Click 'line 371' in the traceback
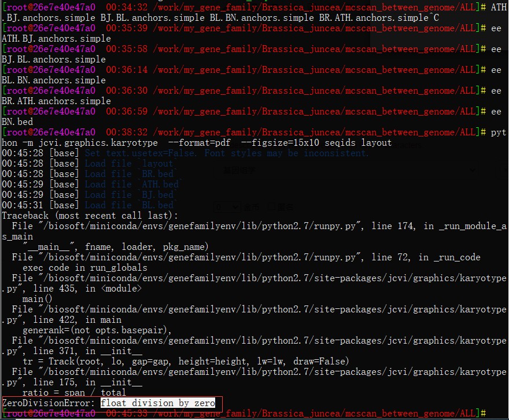 pos(54,351)
